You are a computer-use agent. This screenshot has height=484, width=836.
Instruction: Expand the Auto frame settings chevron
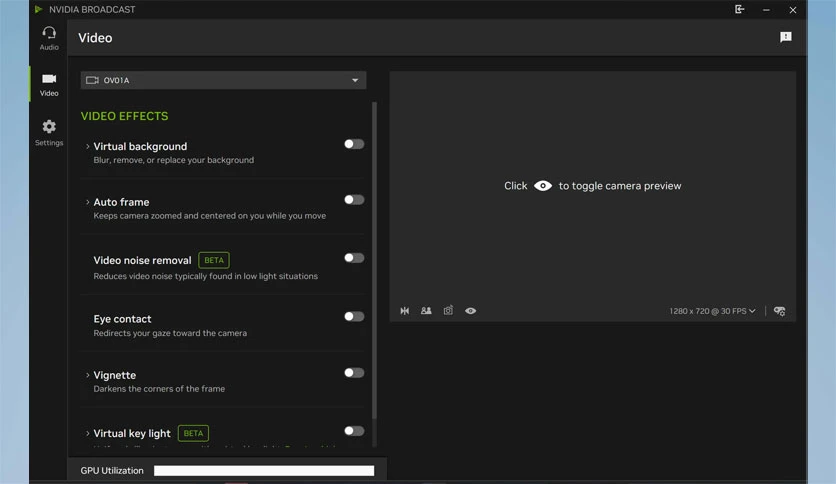tap(87, 202)
